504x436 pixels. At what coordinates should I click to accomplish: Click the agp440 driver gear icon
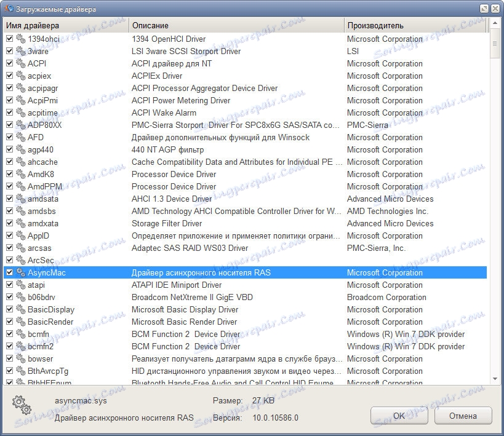click(x=21, y=149)
